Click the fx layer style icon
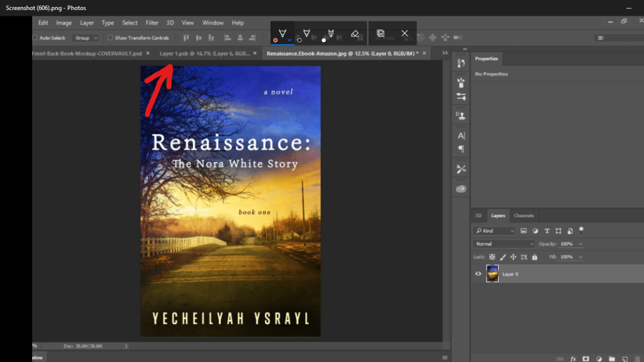This screenshot has width=644, height=362. click(x=573, y=358)
